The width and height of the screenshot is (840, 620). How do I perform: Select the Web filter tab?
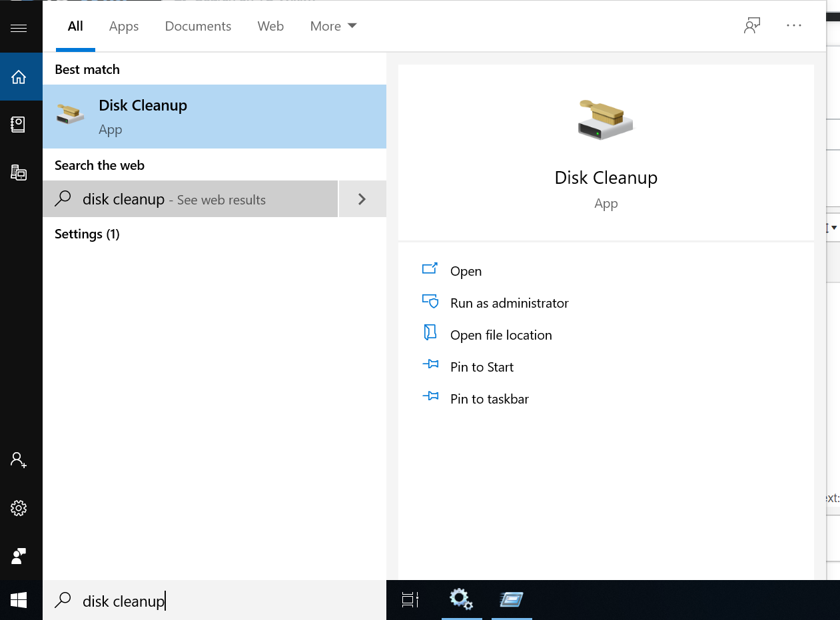pyautogui.click(x=270, y=27)
